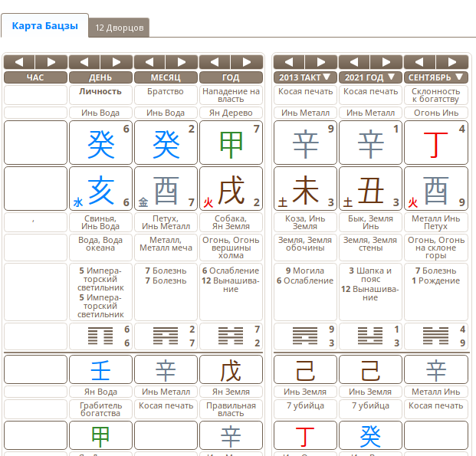Switch to Карта Бацзы tab

(x=45, y=26)
